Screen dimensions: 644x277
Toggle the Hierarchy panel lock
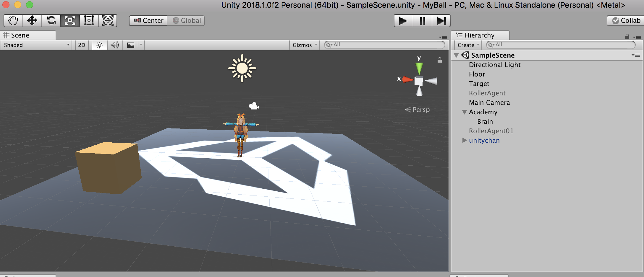627,36
